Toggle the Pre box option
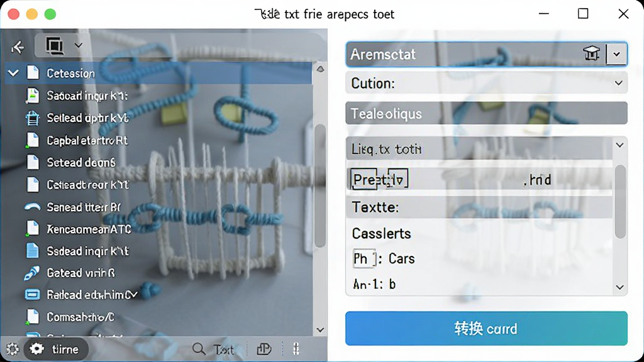The image size is (644, 362). pos(364,179)
